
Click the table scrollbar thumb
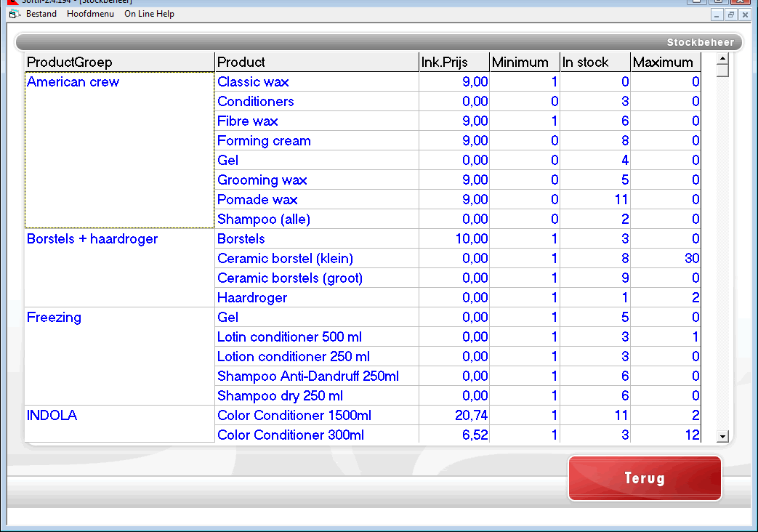722,70
